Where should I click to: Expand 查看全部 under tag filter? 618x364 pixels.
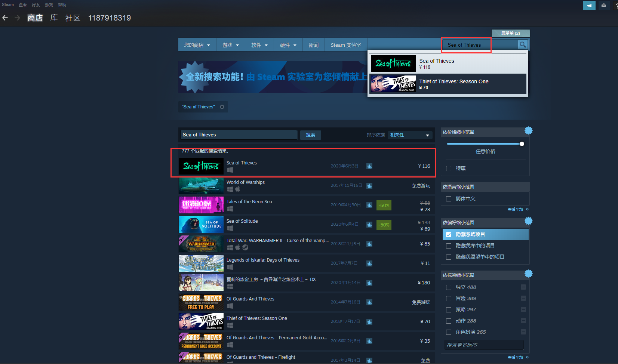(518, 358)
